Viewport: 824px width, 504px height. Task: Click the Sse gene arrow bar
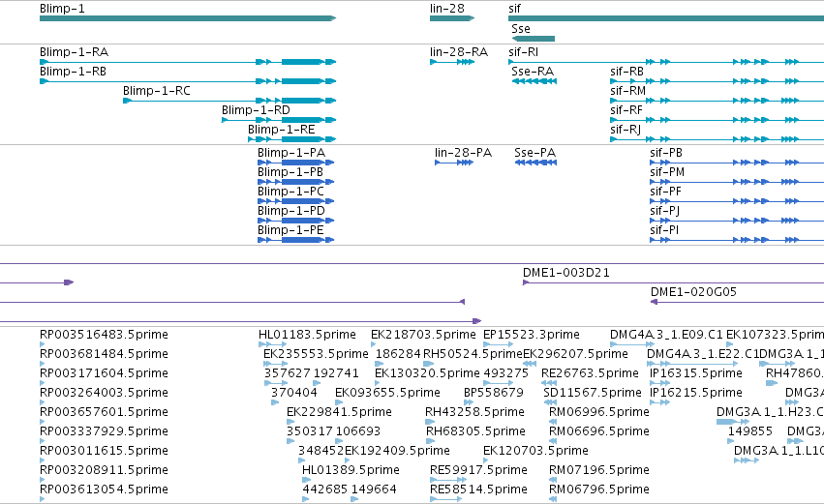(x=533, y=39)
